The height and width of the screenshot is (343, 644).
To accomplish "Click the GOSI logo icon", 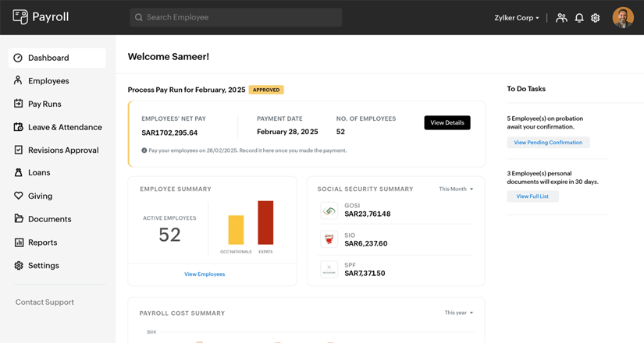I will (329, 210).
